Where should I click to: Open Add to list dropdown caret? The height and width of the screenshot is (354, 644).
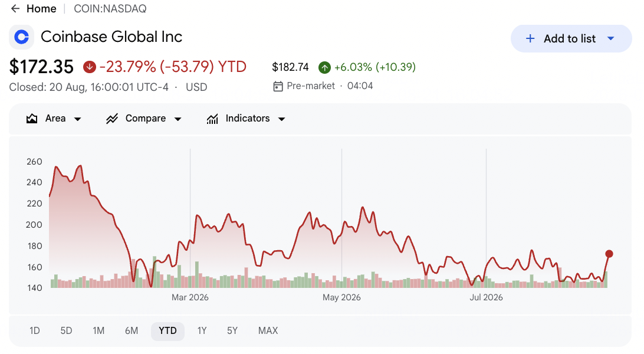611,38
